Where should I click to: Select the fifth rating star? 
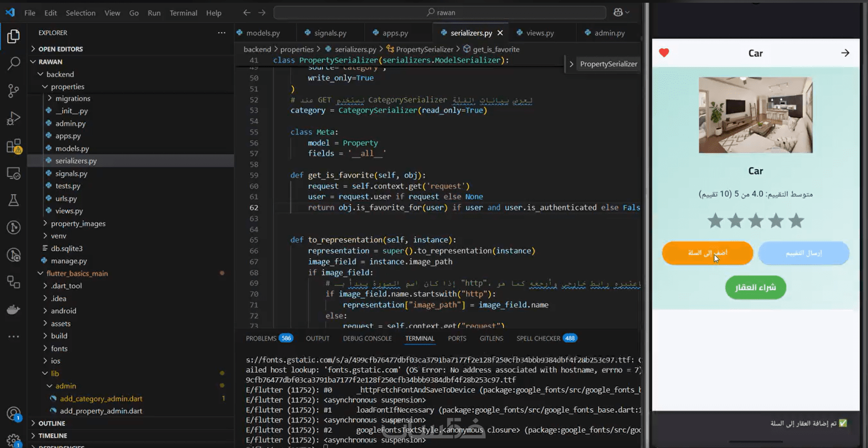pos(796,221)
